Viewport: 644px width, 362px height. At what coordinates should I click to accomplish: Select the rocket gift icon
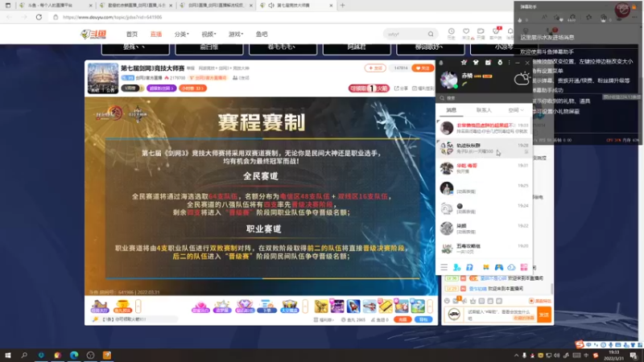(353, 306)
